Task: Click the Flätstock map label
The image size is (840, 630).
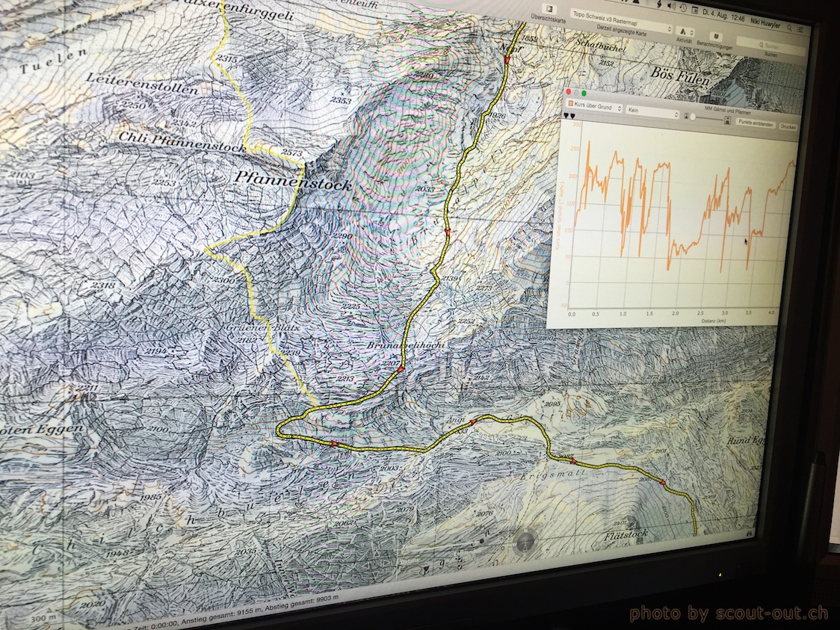Action: 626,534
